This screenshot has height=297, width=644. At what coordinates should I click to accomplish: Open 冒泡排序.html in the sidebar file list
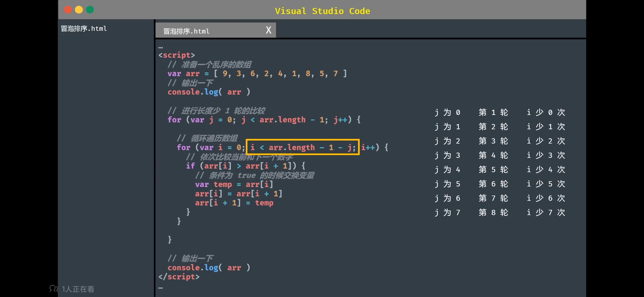(x=84, y=29)
